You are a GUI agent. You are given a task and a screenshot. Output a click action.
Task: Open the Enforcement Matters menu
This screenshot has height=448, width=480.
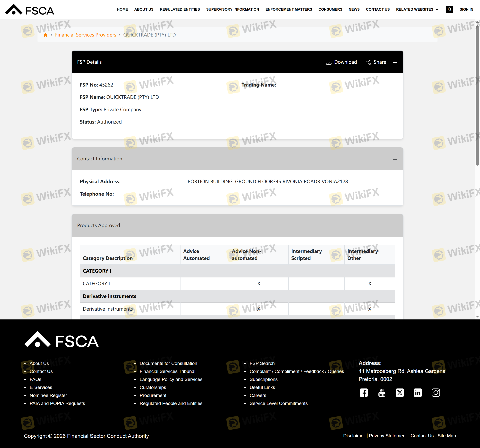pyautogui.click(x=288, y=9)
